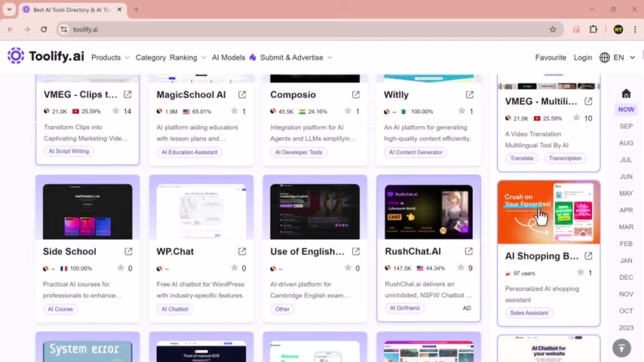644x362 pixels.
Task: Open the tab search dropdown arrow
Action: click(9, 10)
